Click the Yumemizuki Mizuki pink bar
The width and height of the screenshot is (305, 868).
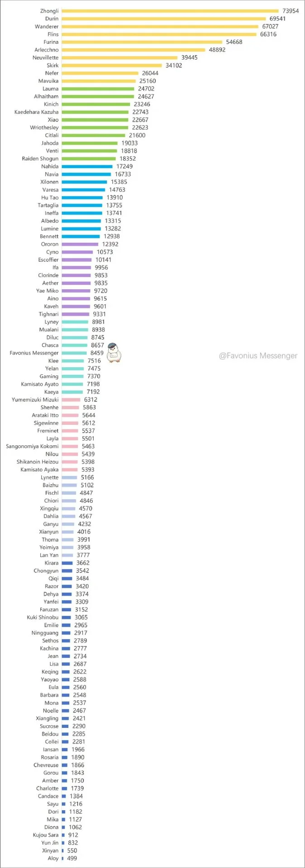[71, 400]
